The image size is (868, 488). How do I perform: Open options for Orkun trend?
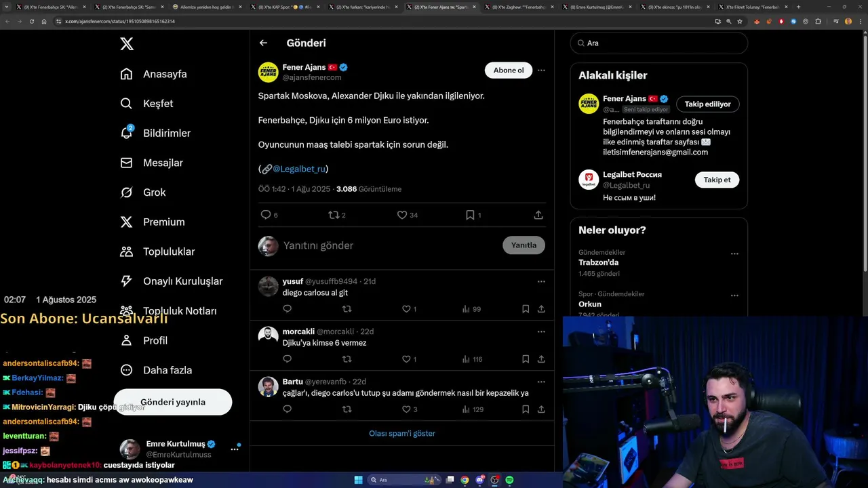734,296
